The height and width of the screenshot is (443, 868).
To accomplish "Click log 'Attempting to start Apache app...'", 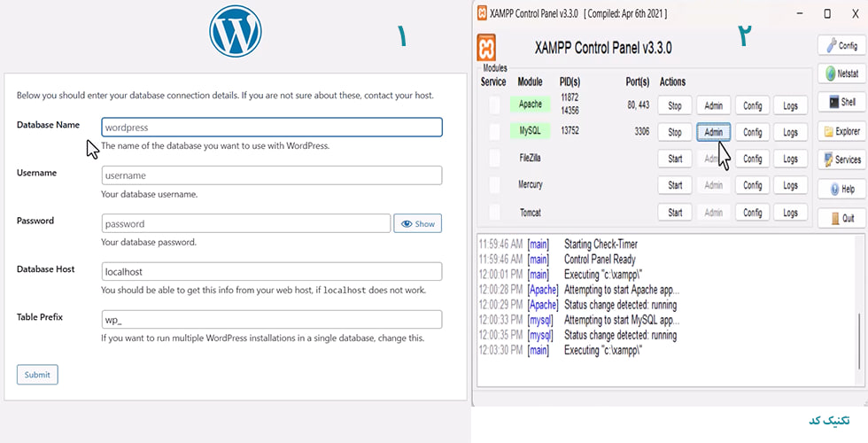I will (x=622, y=290).
